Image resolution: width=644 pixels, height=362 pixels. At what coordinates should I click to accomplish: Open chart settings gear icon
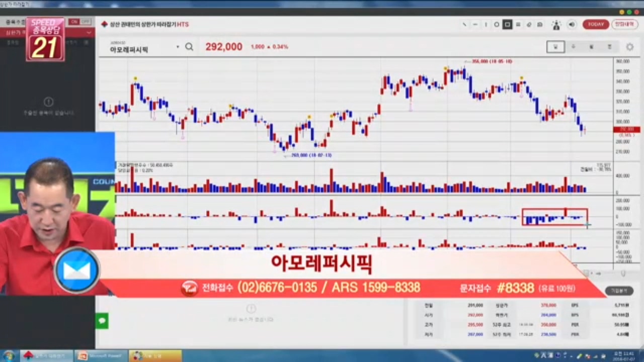click(x=629, y=47)
